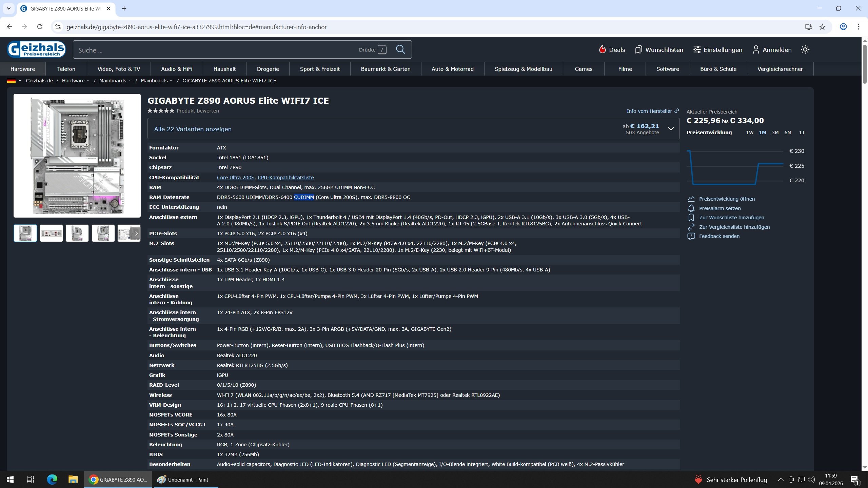Image resolution: width=868 pixels, height=488 pixels.
Task: Select the second product thumbnail image
Action: coord(51,233)
